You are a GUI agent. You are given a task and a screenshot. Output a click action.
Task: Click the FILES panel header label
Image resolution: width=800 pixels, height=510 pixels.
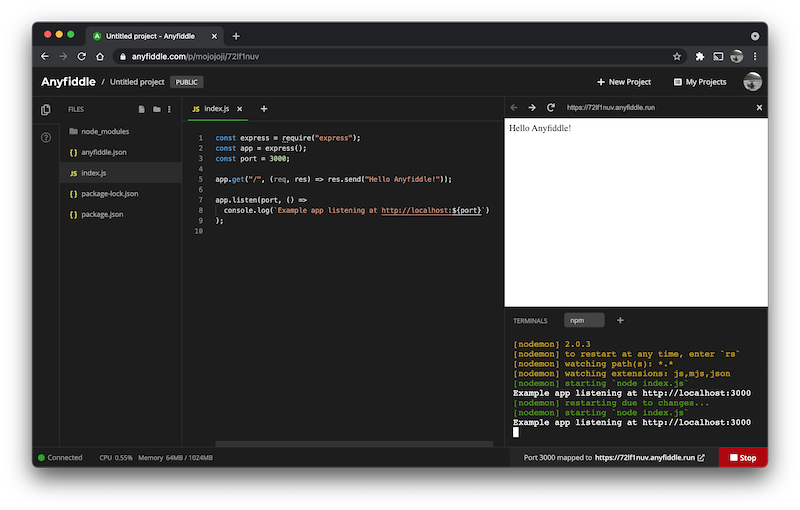[x=76, y=109]
